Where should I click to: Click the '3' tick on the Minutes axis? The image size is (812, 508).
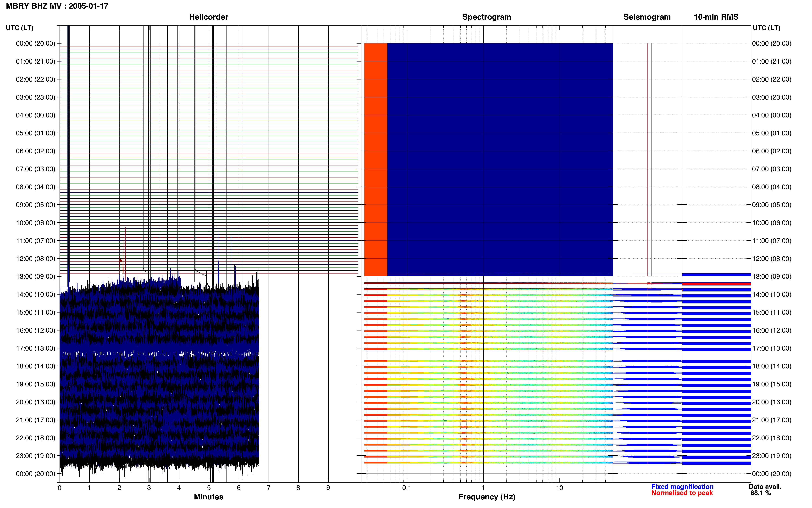click(149, 488)
